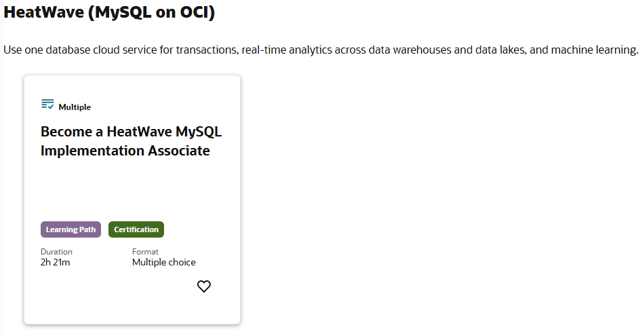
Task: Click the checklist icon beside the Multiple label
Action: click(x=47, y=104)
